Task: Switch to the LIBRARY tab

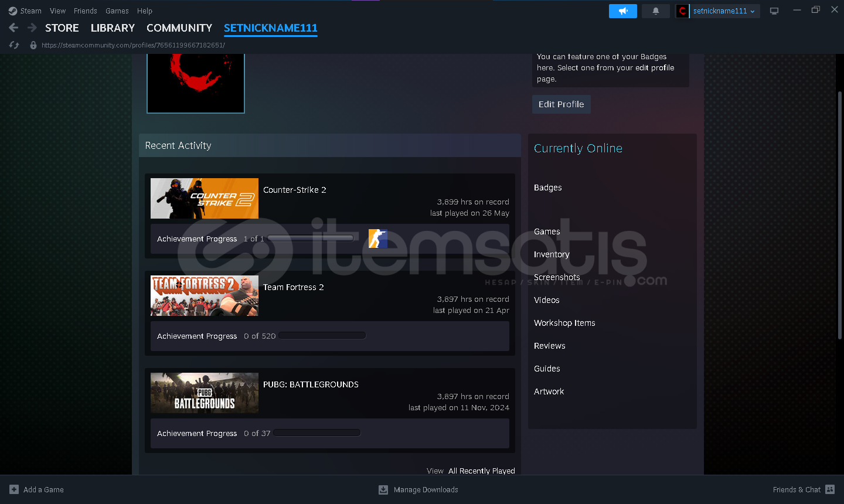Action: click(113, 28)
